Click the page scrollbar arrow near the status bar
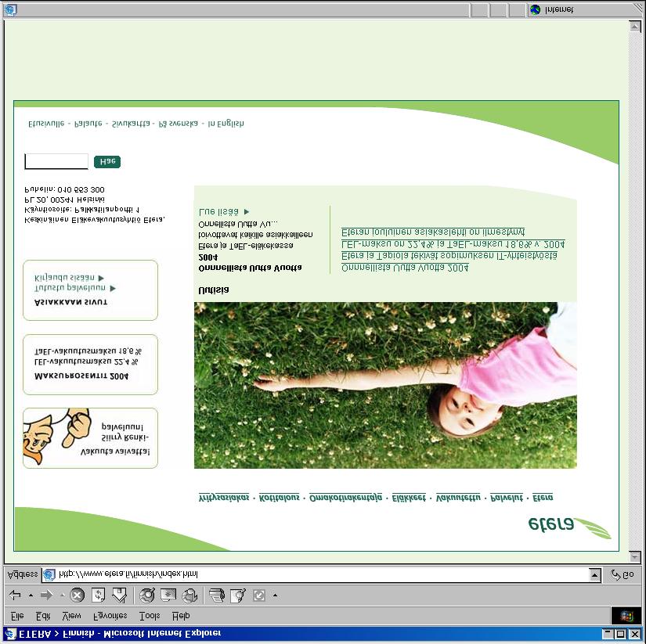 coord(635,27)
